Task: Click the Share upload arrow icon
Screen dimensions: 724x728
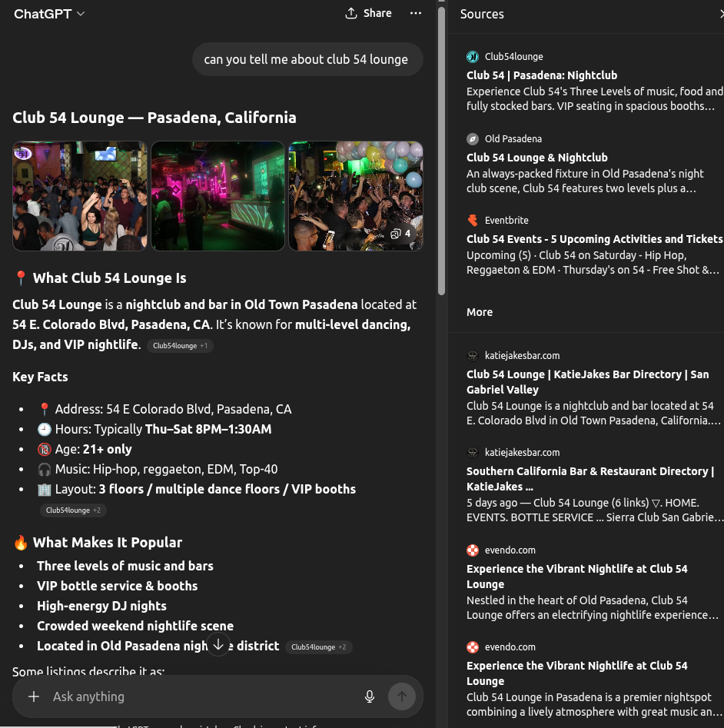Action: (351, 14)
